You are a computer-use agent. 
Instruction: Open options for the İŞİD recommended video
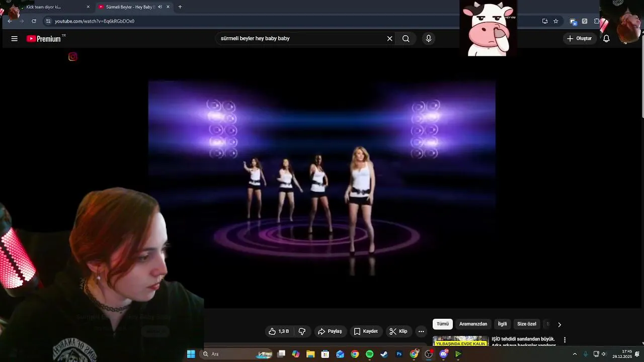[x=565, y=340]
